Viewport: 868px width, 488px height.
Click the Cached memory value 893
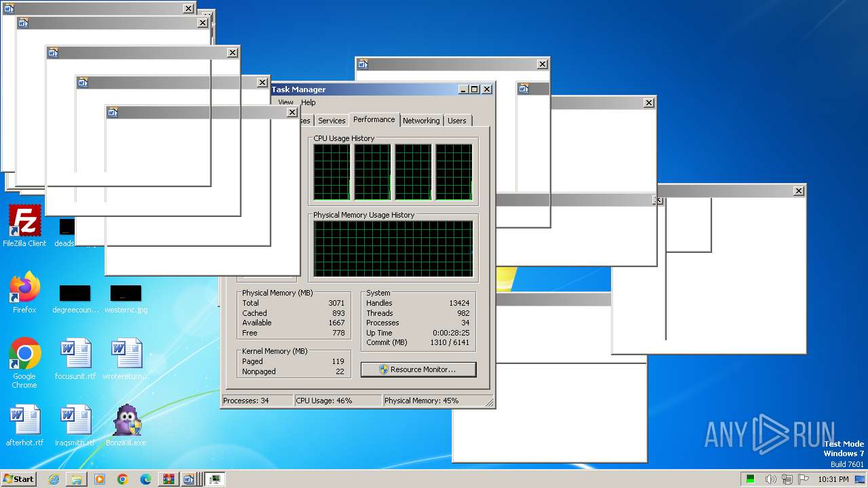tap(338, 313)
